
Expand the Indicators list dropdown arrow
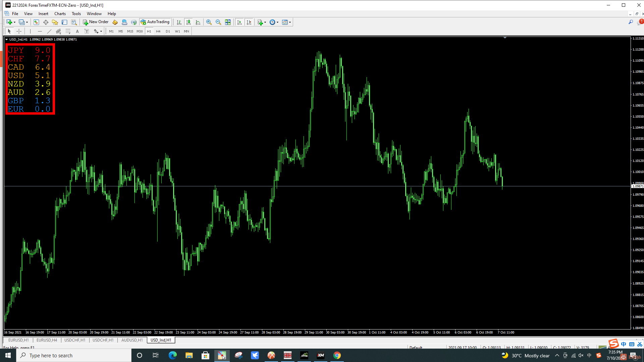[x=265, y=22]
